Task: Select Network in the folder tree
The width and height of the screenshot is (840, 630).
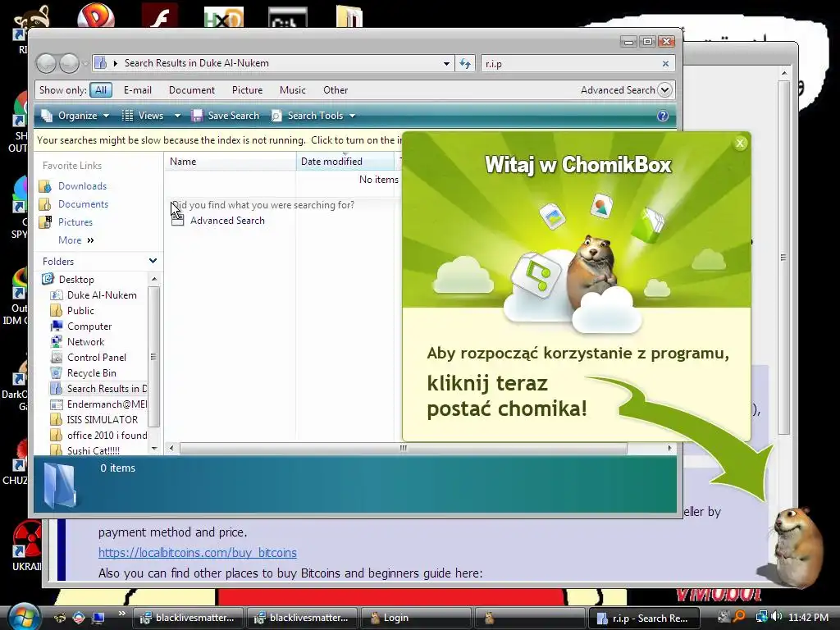Action: pos(85,341)
